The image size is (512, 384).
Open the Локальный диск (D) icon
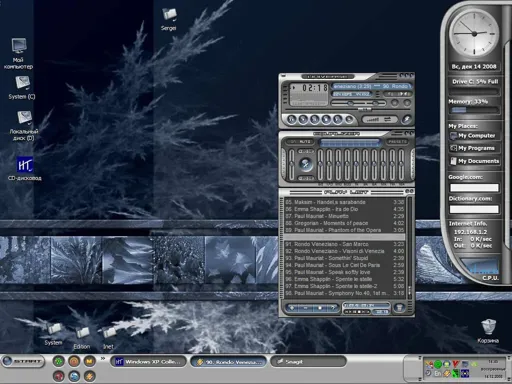pyautogui.click(x=23, y=125)
